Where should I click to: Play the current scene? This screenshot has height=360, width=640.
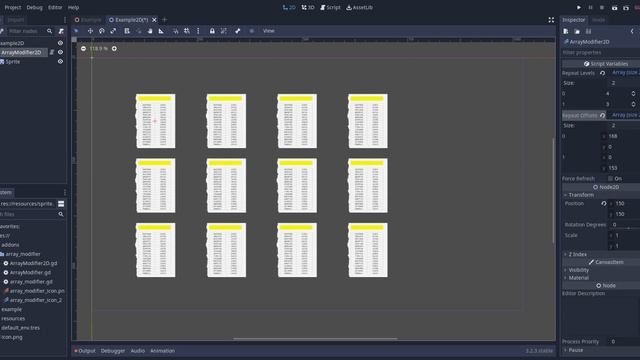614,7
